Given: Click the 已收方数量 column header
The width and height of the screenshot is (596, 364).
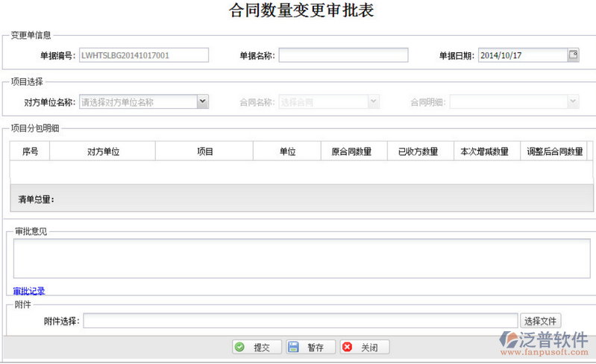Looking at the screenshot, I should (x=418, y=151).
